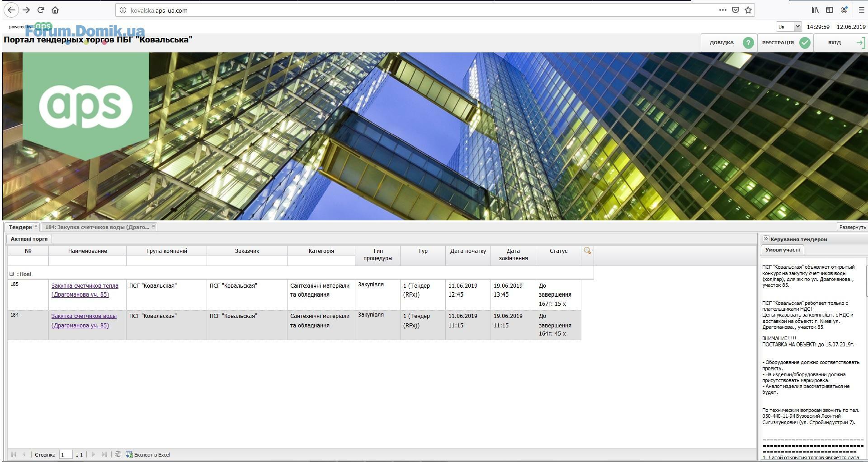868x462 pixels.
Task: Go to next page pagination icon
Action: pos(94,455)
